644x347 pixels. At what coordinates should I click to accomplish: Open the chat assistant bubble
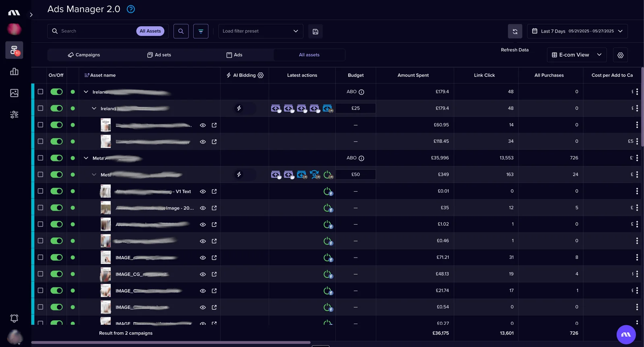pos(626,335)
